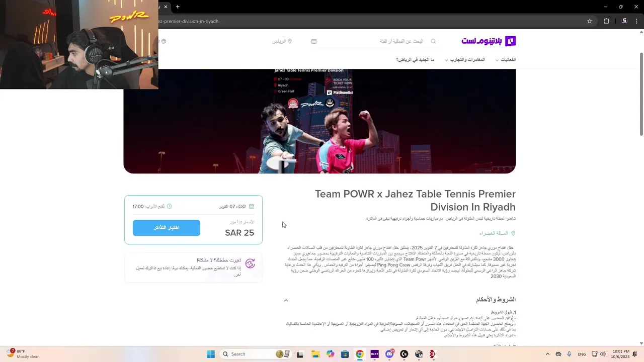Expand the المغامرات والتجارب menu dropdown
This screenshot has height=362, width=644.
pyautogui.click(x=464, y=60)
